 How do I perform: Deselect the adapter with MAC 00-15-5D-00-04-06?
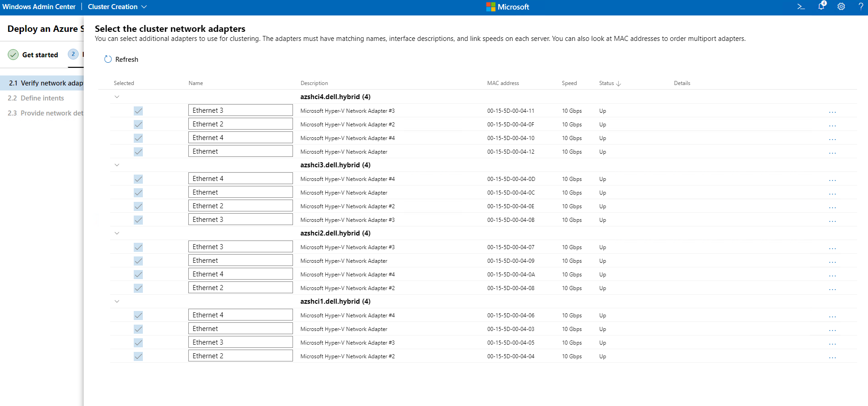pyautogui.click(x=138, y=316)
